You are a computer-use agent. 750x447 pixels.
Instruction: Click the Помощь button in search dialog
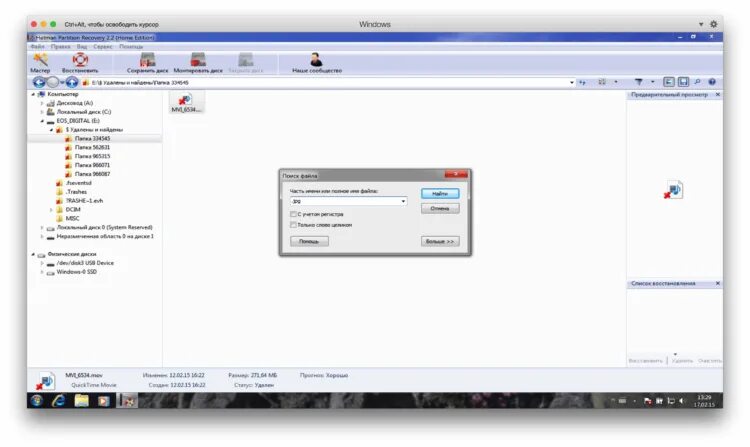pyautogui.click(x=309, y=241)
